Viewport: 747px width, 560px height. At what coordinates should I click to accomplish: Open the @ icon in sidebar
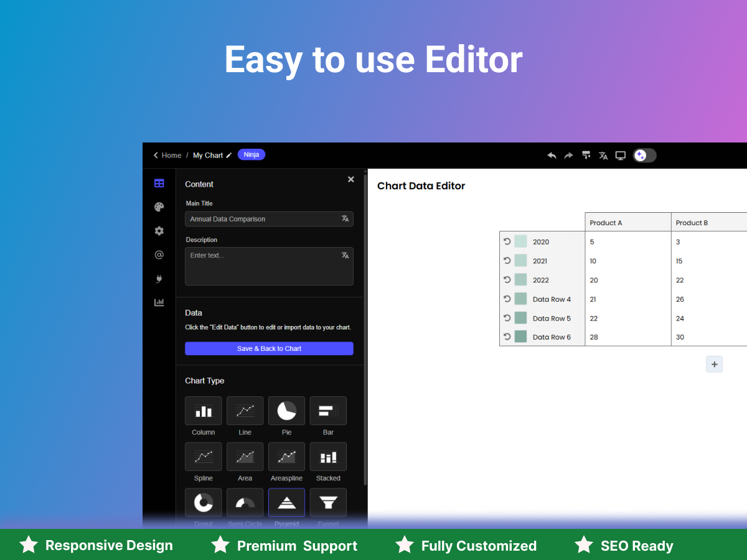pos(159,254)
